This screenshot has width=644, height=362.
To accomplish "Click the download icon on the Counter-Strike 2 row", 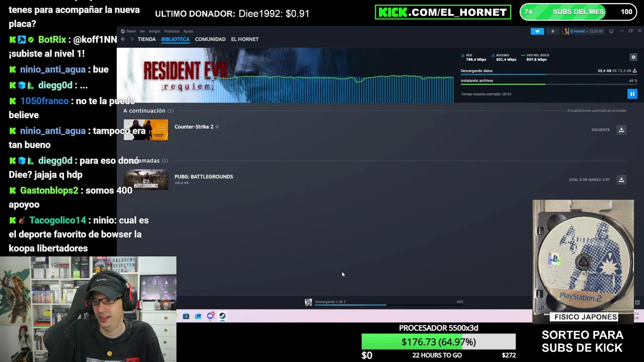I will 621,130.
